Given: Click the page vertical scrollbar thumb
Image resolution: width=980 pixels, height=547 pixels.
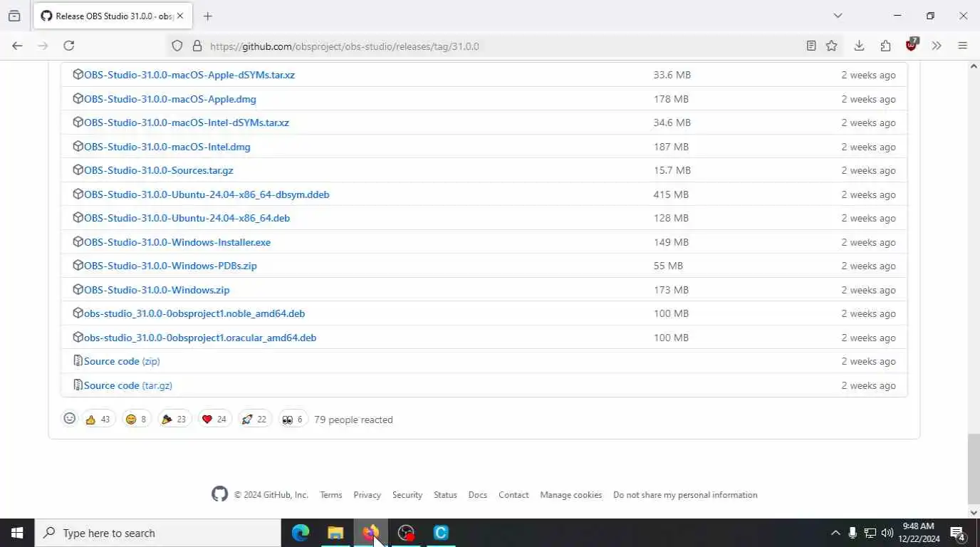Looking at the screenshot, I should click(x=974, y=468).
